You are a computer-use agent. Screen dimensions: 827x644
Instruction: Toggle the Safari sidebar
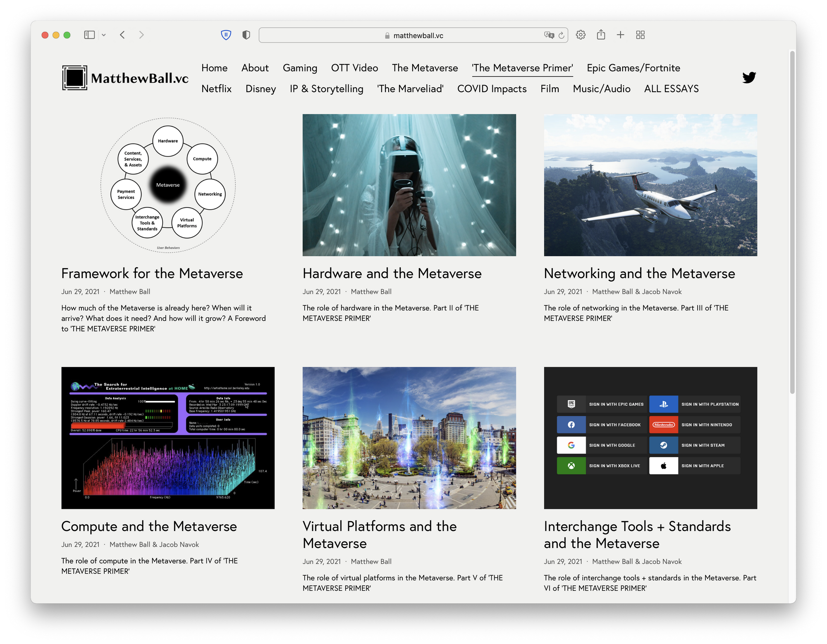pyautogui.click(x=89, y=35)
